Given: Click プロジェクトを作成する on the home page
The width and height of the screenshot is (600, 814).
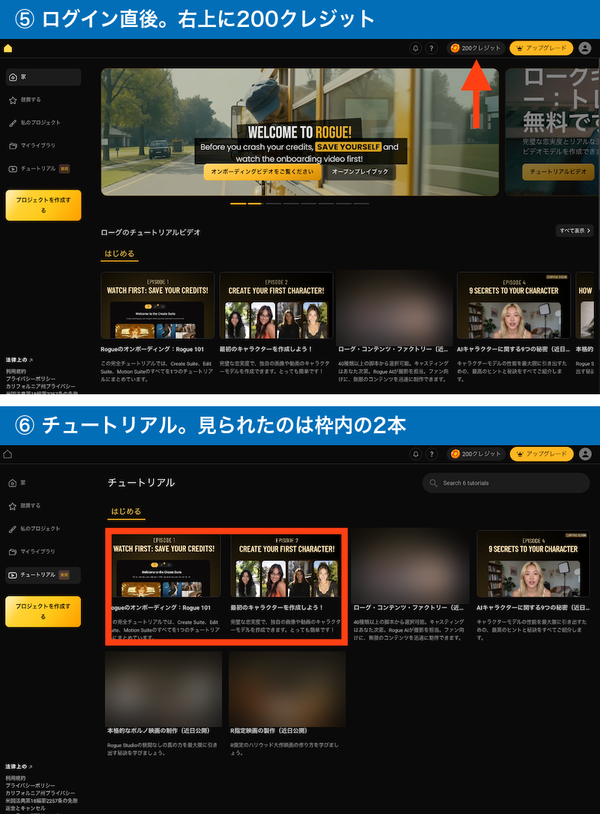Looking at the screenshot, I should (x=43, y=205).
